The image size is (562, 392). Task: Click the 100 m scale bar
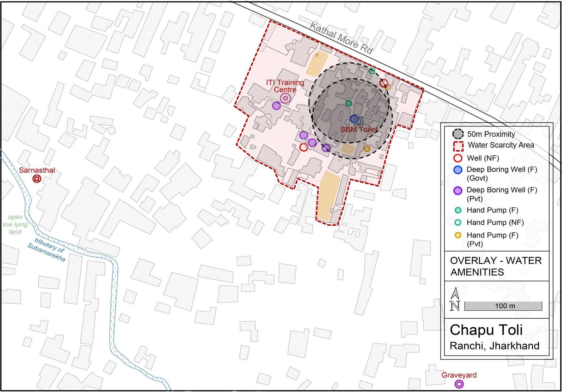(x=503, y=306)
